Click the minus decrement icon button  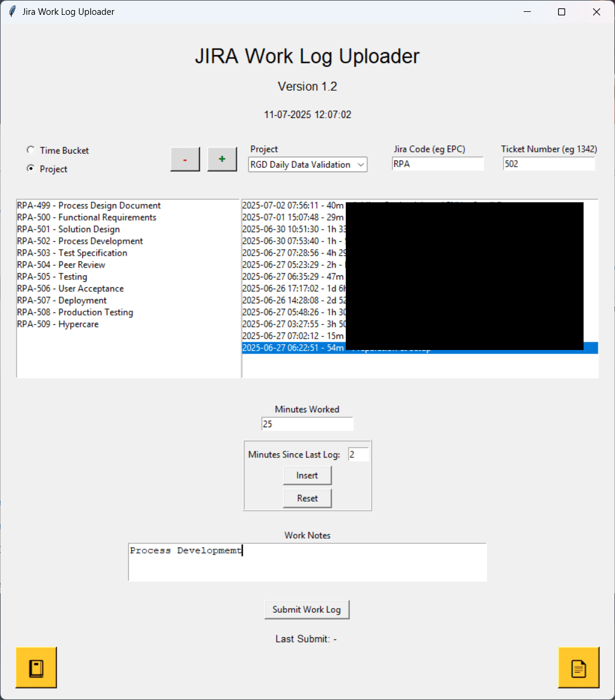(184, 159)
